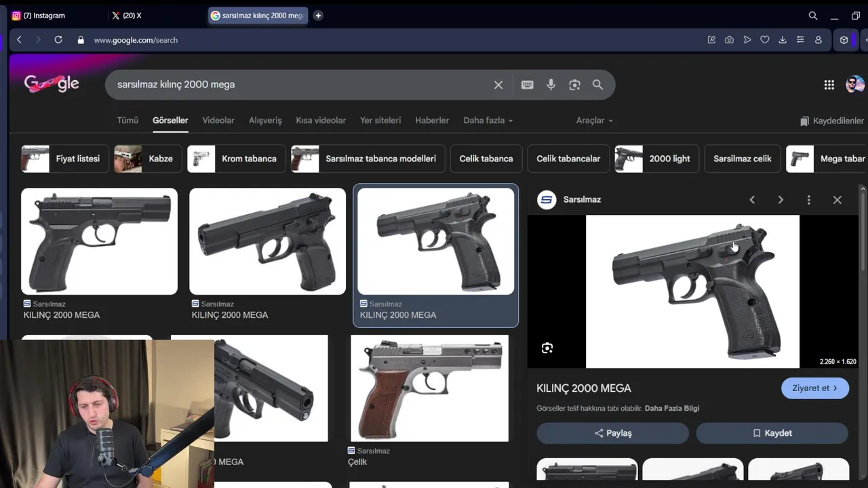The image size is (868, 488).
Task: Open the Kısa videolar tab
Action: [x=321, y=120]
